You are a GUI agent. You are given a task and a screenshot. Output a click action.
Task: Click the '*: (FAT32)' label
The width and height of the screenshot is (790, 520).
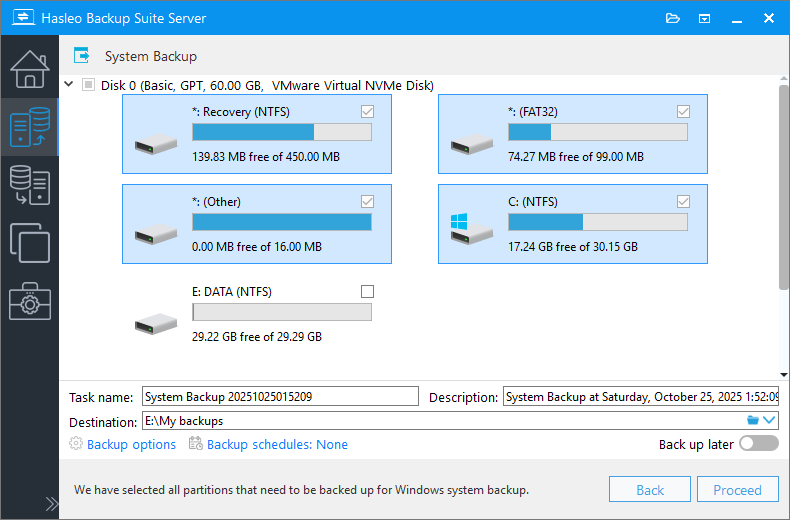pos(533,112)
